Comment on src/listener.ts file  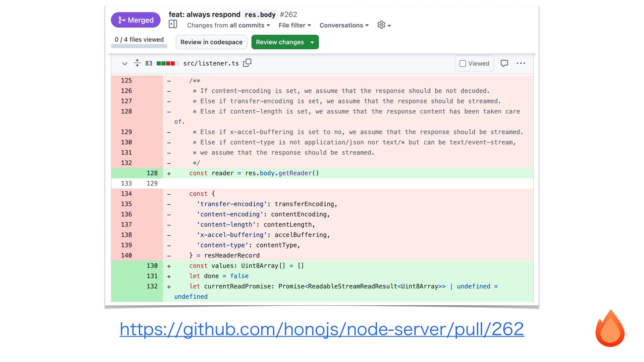504,63
